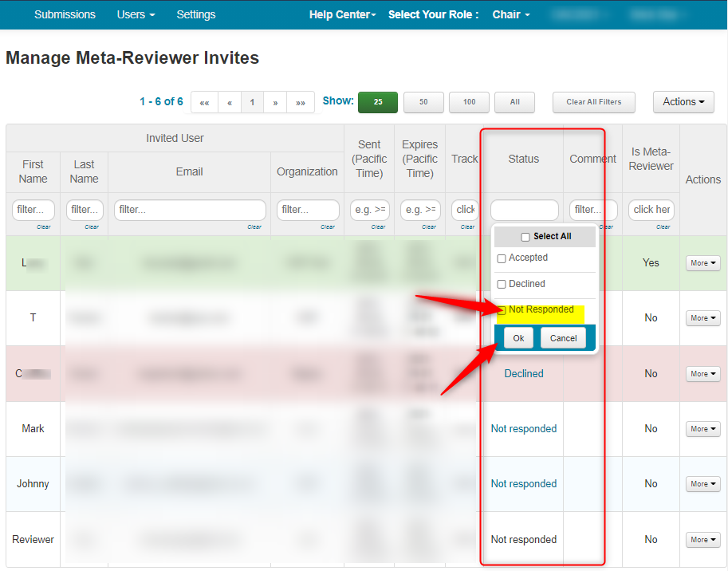Click the Email column header
The image size is (728, 571).
[190, 171]
